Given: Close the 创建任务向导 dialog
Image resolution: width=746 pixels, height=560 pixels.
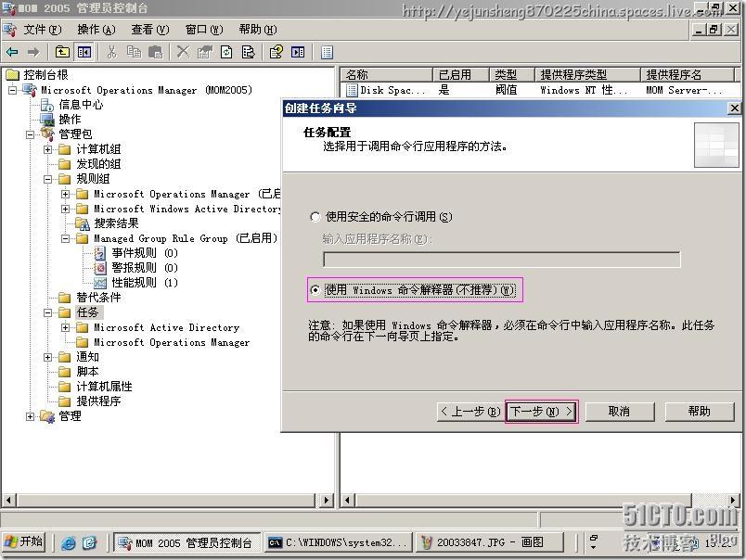Looking at the screenshot, I should tap(734, 108).
